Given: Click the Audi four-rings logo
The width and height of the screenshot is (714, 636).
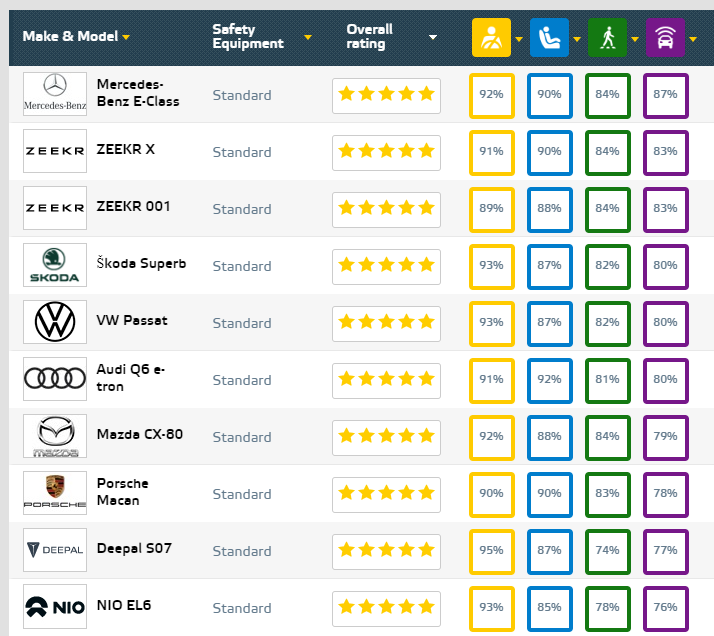Looking at the screenshot, I should click(55, 379).
